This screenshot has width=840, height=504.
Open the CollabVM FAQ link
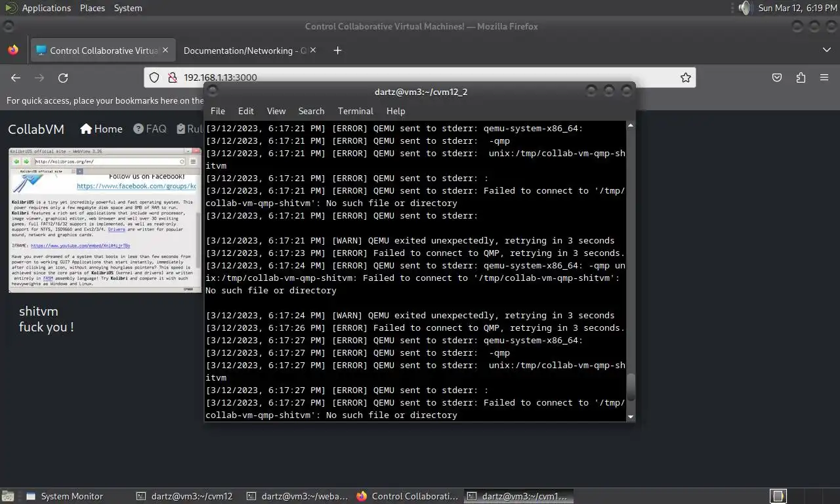pyautogui.click(x=150, y=129)
